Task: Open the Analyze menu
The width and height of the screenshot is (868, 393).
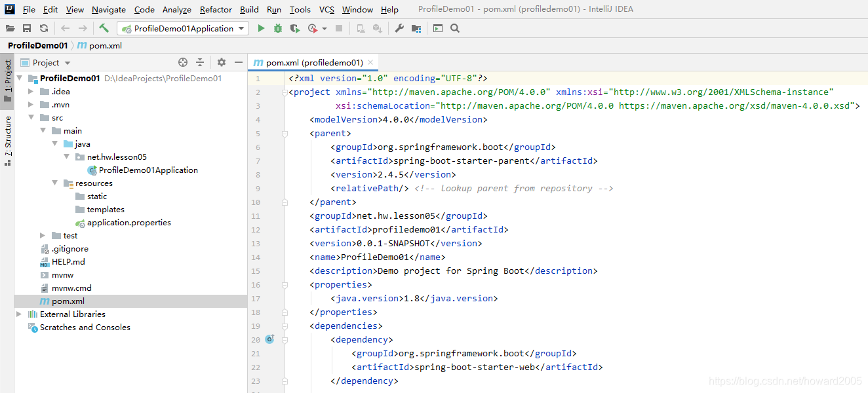Action: click(x=177, y=9)
